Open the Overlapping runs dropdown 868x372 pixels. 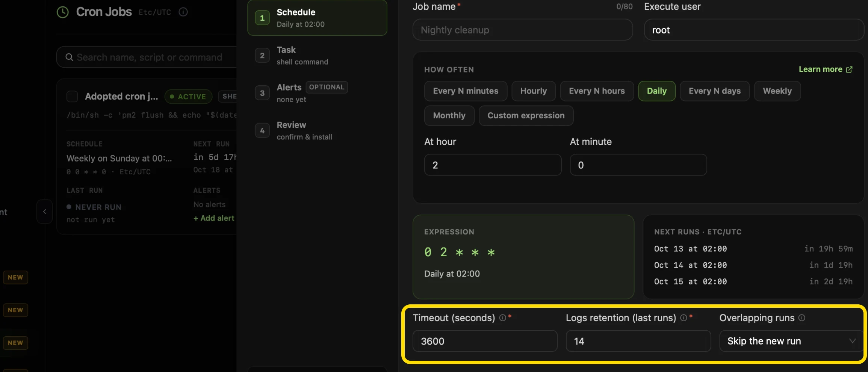791,341
